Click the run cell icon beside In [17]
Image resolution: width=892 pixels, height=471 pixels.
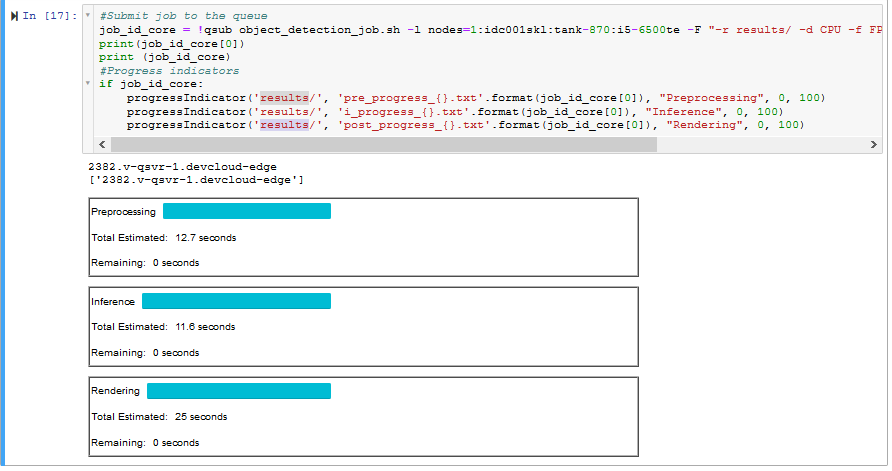[x=14, y=16]
